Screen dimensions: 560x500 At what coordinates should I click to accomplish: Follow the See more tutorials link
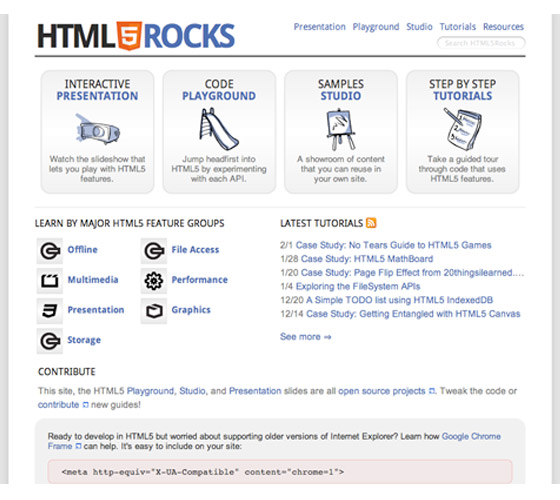305,337
